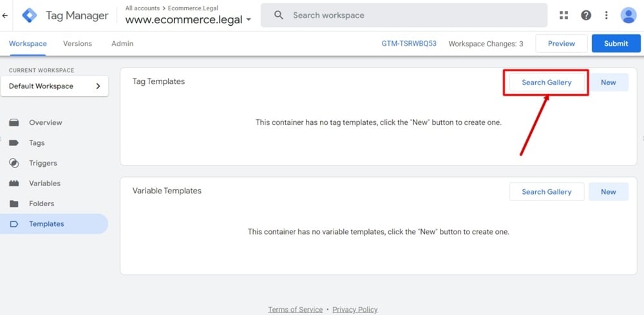Search Gallery for Tag Templates
Image resolution: width=644 pixels, height=315 pixels.
(x=547, y=82)
